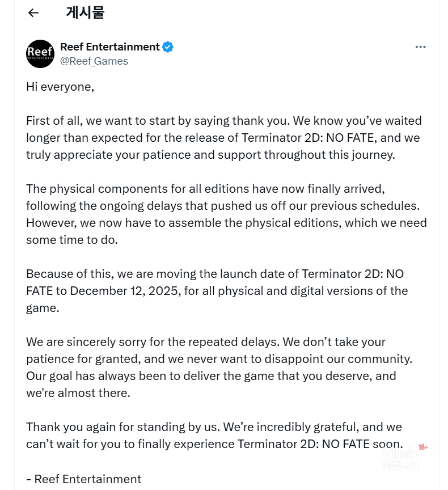
Task: Open the @Reef_Games handle link
Action: (x=94, y=61)
